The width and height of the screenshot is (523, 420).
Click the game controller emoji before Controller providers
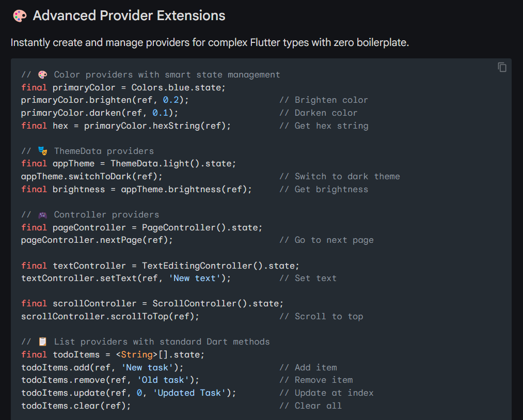coord(42,215)
